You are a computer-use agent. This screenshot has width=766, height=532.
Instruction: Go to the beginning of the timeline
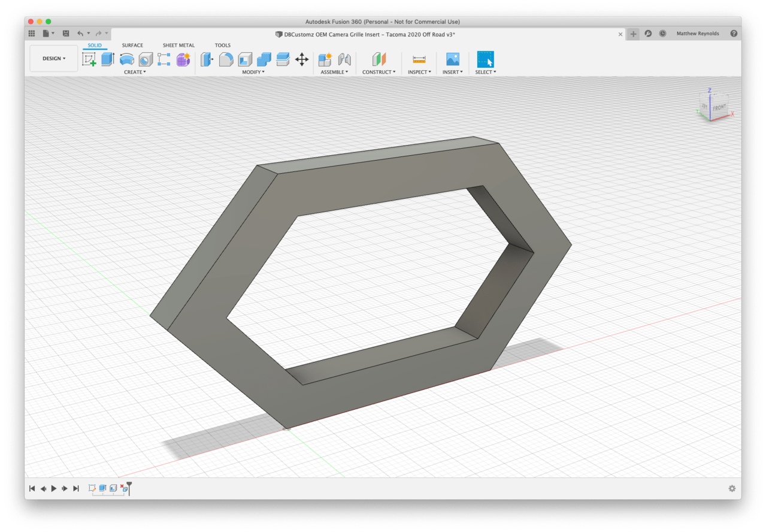[32, 489]
